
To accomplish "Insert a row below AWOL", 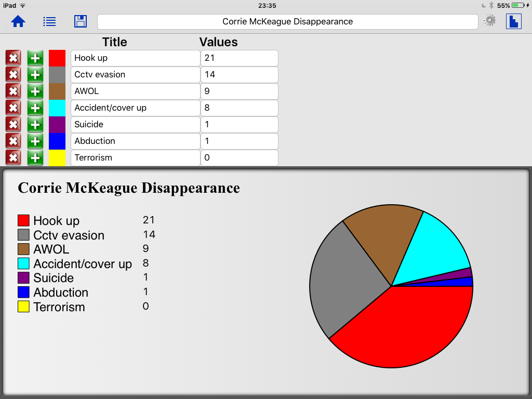I will [x=35, y=91].
